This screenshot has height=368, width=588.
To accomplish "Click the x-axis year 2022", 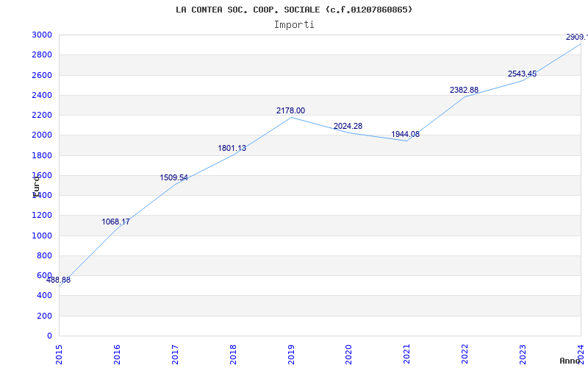I will [x=465, y=355].
